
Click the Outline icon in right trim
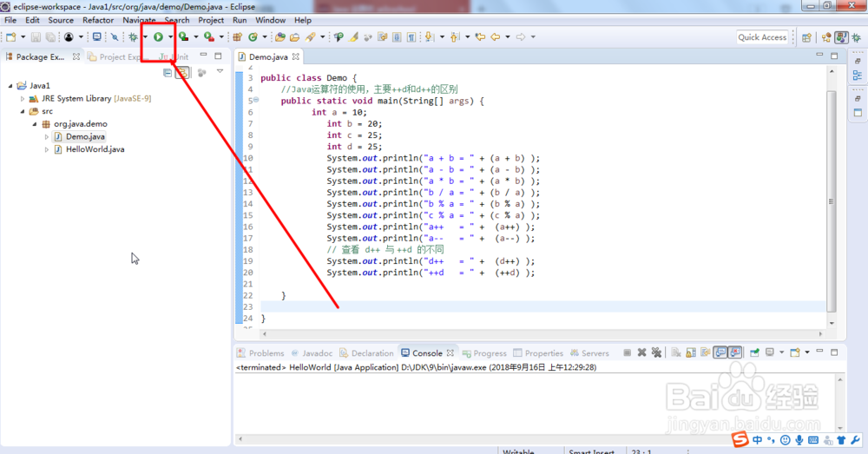858,75
